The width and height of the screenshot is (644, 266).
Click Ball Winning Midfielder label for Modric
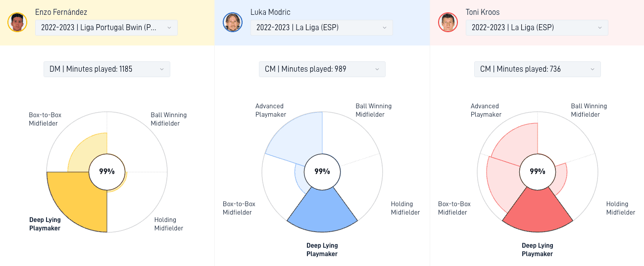pyautogui.click(x=373, y=110)
